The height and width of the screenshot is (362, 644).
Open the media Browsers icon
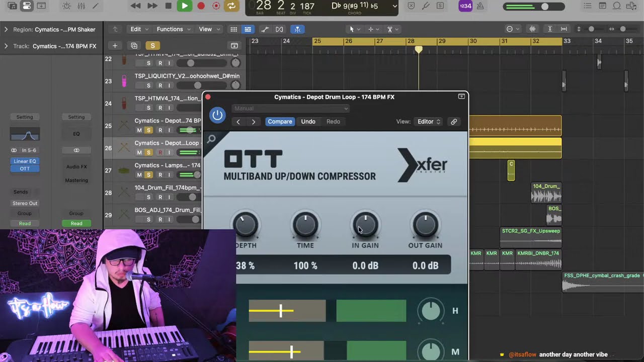pos(631,6)
